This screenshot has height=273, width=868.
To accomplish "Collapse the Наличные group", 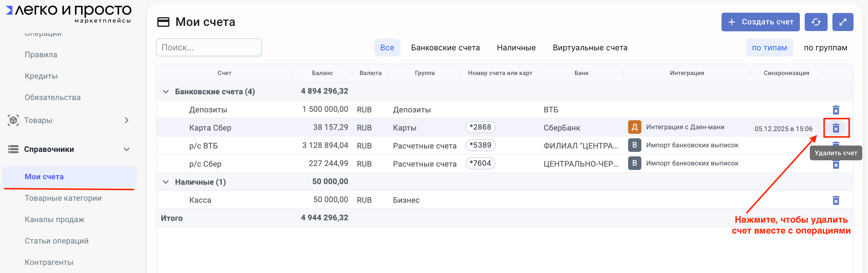I will click(x=166, y=182).
